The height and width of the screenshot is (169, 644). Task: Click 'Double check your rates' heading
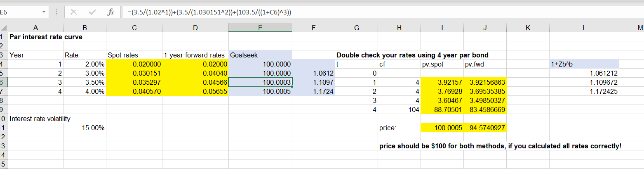tap(412, 55)
